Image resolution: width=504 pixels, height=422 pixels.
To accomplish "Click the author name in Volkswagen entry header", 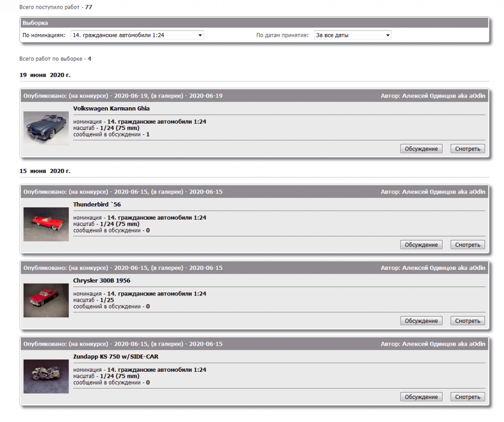I will (443, 96).
